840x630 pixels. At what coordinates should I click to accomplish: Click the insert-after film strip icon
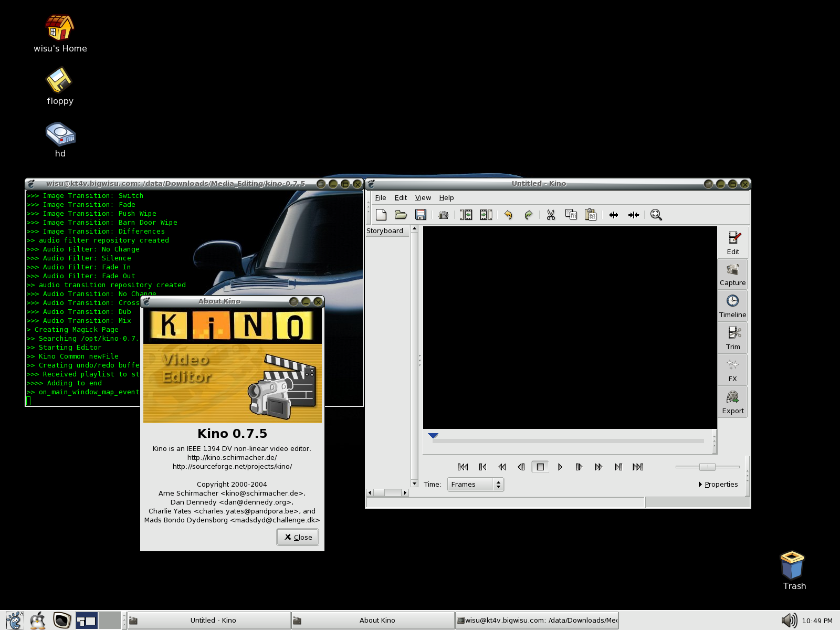(486, 215)
